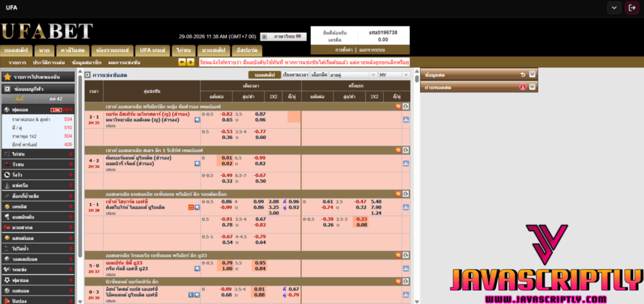The height and width of the screenshot is (304, 644).
Task: Click the เลือกลีค select league button
Action: click(319, 75)
